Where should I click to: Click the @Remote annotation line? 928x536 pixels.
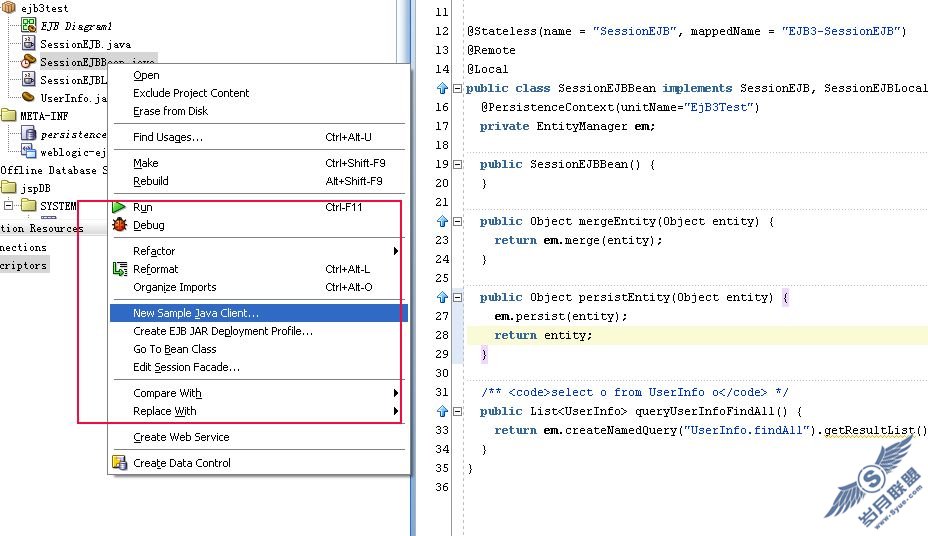[491, 50]
